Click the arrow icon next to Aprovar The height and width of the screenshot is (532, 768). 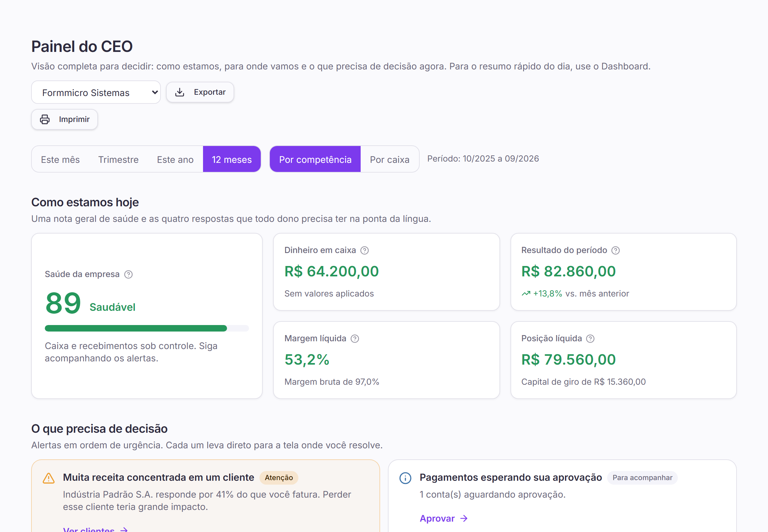click(464, 518)
